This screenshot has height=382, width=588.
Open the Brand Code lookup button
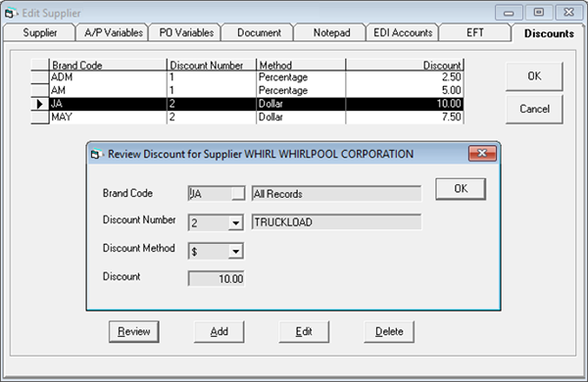(238, 193)
